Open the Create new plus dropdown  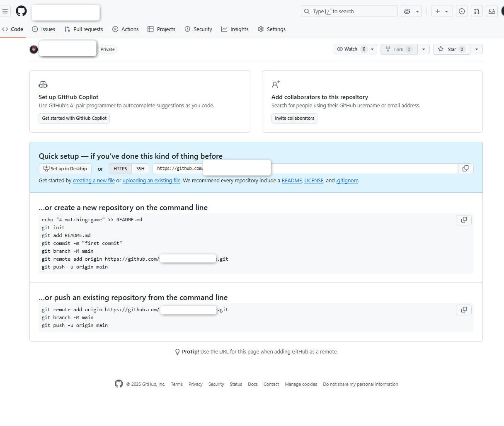[441, 11]
